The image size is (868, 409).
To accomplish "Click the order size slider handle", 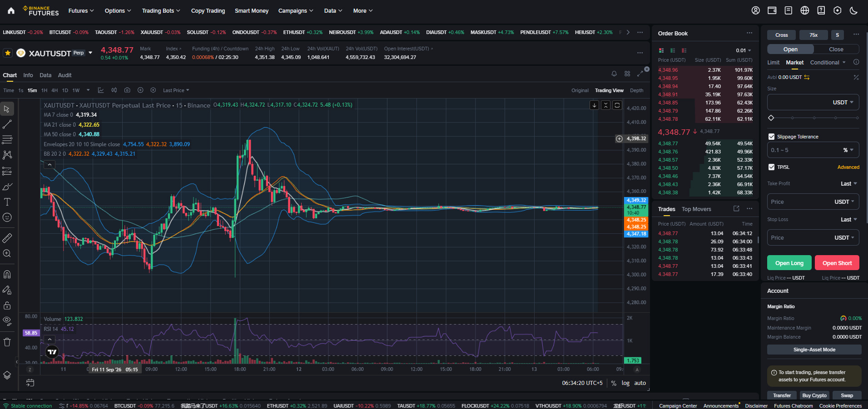I will (x=771, y=118).
